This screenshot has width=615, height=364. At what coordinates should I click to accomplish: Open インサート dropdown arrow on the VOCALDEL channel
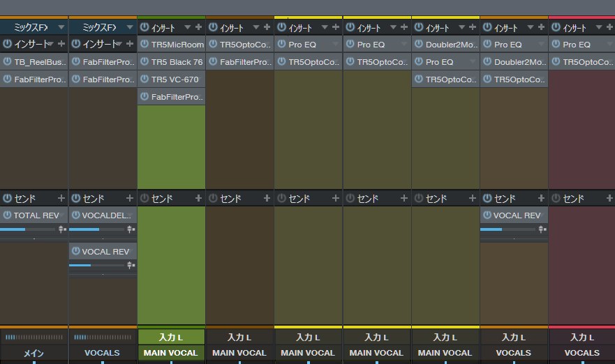coord(119,43)
